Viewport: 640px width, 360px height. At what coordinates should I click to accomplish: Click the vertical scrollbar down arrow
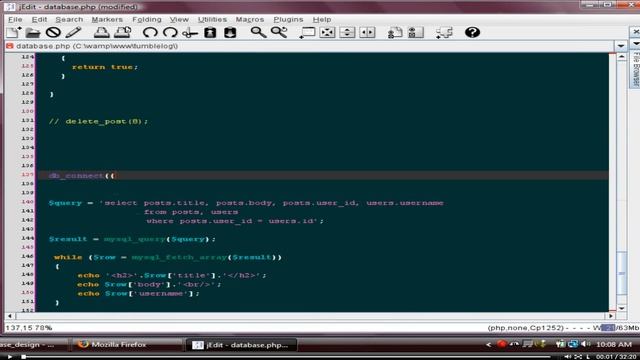pyautogui.click(x=621, y=308)
